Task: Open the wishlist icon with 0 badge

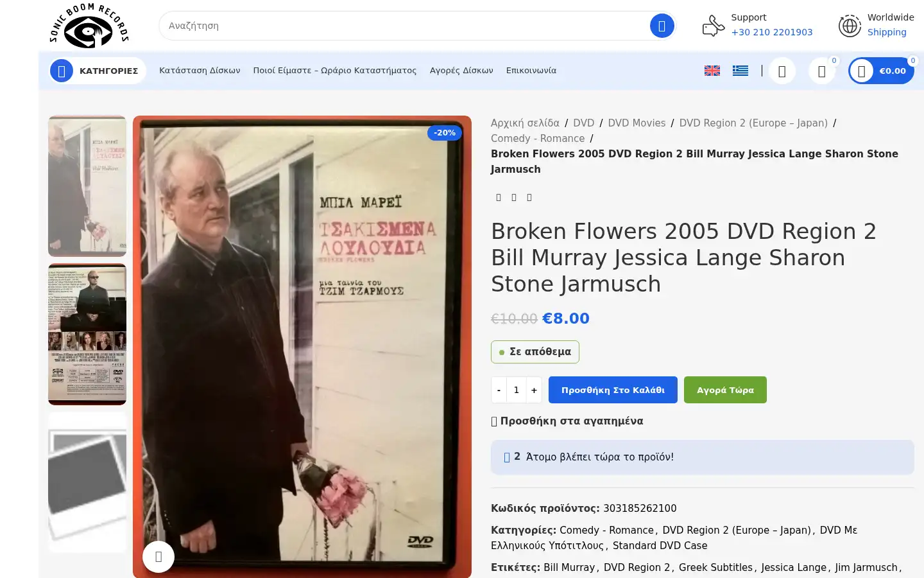Action: (x=822, y=71)
